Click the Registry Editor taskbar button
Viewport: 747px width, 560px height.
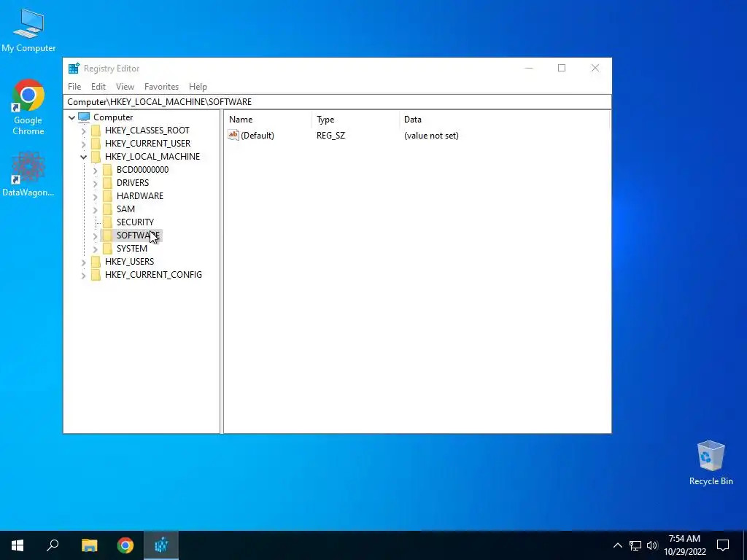[x=161, y=545]
